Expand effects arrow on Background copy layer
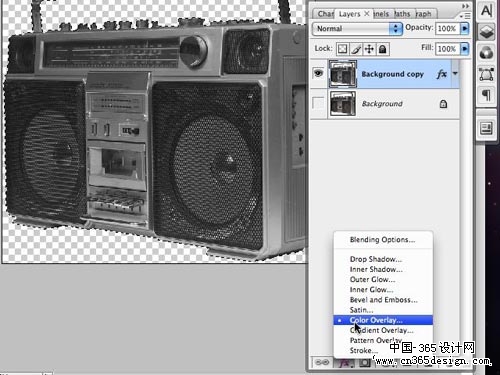The width and height of the screenshot is (500, 375). (x=455, y=73)
